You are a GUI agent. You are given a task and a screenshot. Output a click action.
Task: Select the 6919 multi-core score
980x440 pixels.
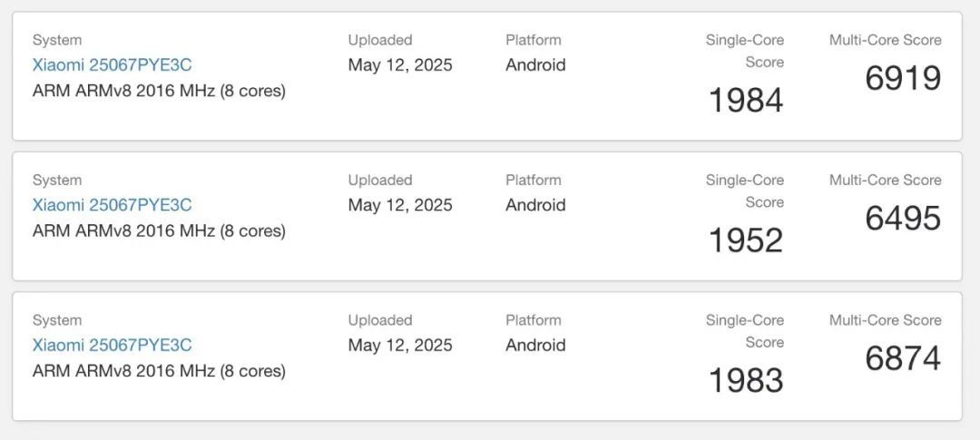[x=903, y=79]
